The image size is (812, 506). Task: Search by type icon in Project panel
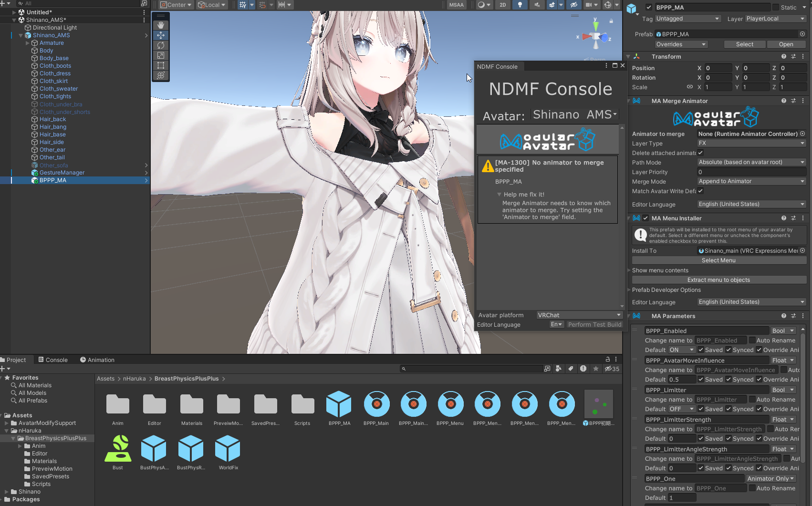[558, 369]
